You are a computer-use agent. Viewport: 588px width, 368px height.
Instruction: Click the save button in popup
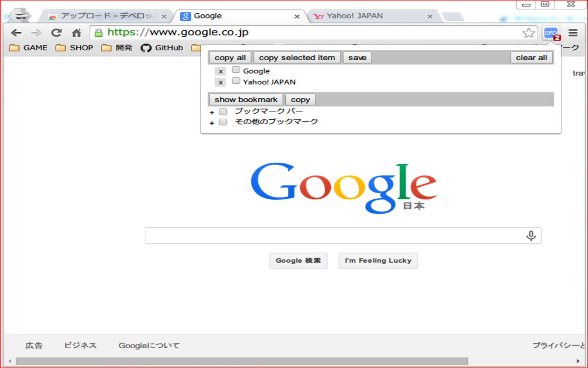click(x=357, y=57)
